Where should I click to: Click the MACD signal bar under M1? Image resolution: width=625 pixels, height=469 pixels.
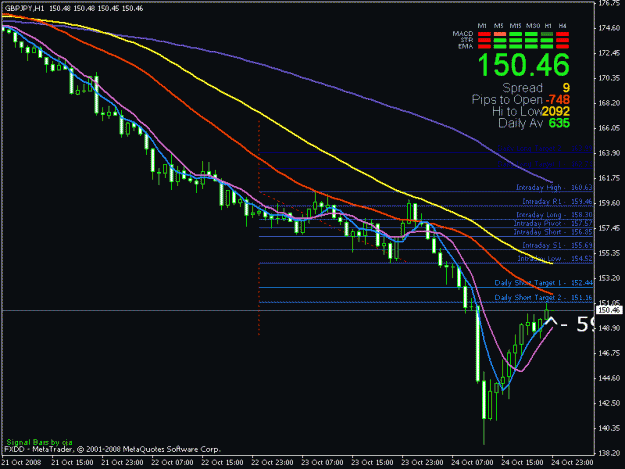[x=484, y=34]
